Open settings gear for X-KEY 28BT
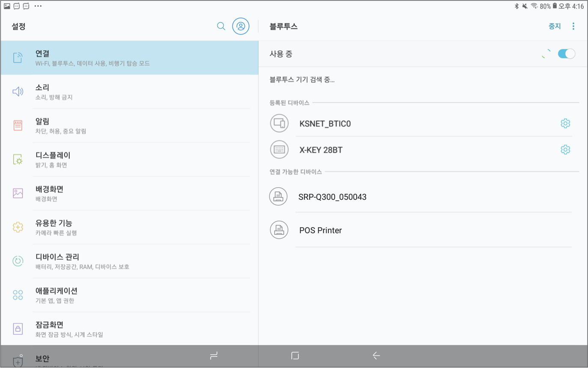Image resolution: width=588 pixels, height=368 pixels. tap(565, 149)
